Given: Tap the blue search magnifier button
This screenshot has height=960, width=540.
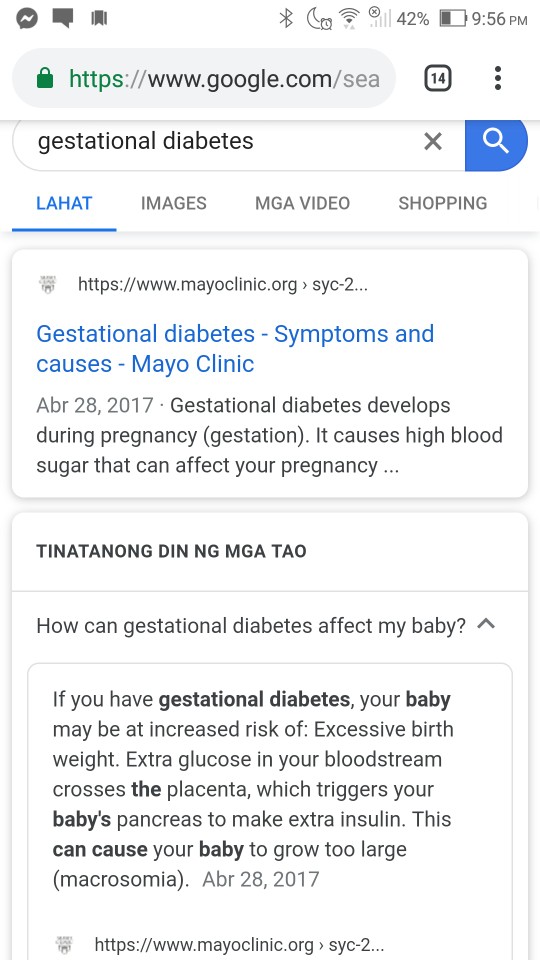Looking at the screenshot, I should (496, 143).
